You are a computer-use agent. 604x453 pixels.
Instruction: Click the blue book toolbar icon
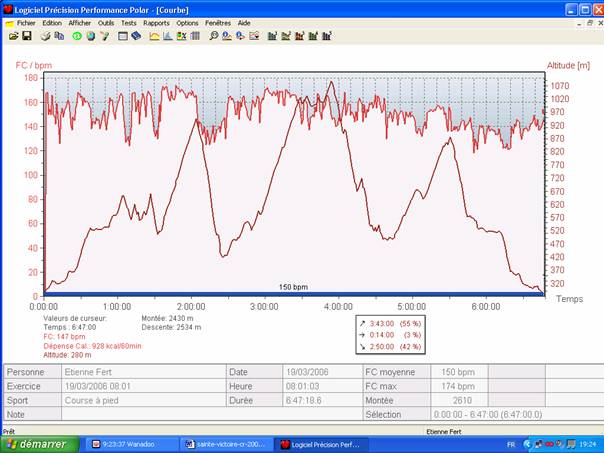136,36
